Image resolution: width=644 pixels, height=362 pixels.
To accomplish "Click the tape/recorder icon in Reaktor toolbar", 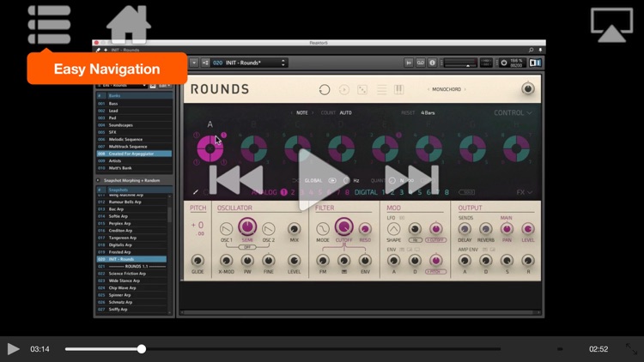I will point(420,63).
